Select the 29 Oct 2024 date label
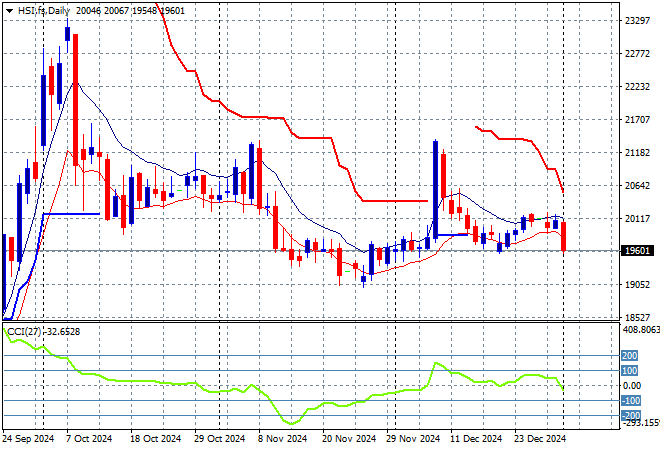The height and width of the screenshot is (450, 660). point(218,438)
